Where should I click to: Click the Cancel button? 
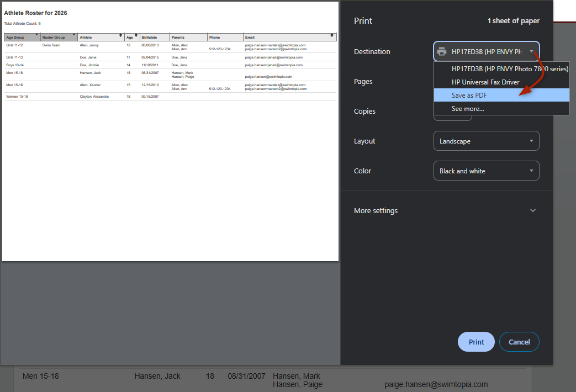coord(519,342)
